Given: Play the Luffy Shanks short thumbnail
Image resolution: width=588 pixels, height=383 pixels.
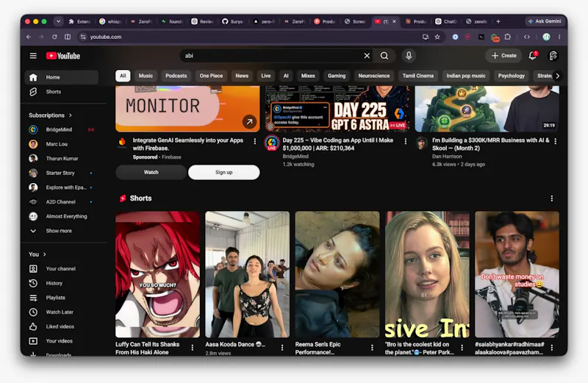Looking at the screenshot, I should click(x=157, y=274).
